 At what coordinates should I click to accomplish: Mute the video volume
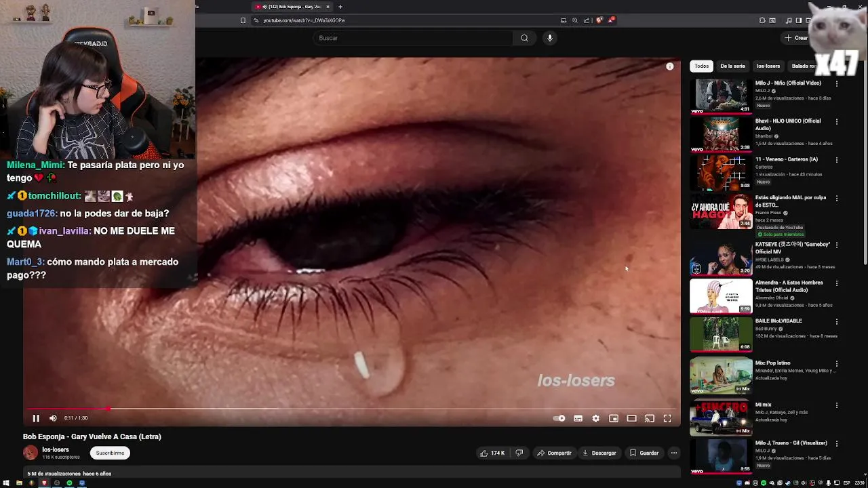pos(53,418)
